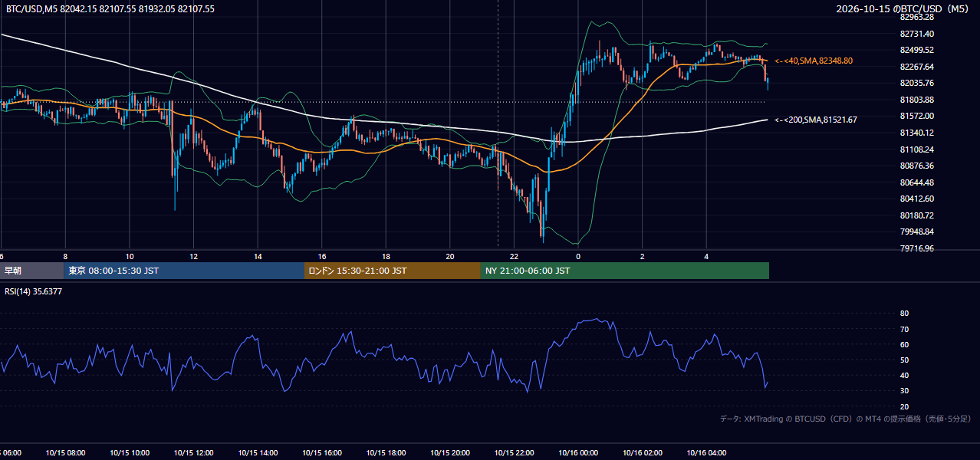Click the RSI level 30 axis label
This screenshot has width=980, height=460.
(904, 391)
